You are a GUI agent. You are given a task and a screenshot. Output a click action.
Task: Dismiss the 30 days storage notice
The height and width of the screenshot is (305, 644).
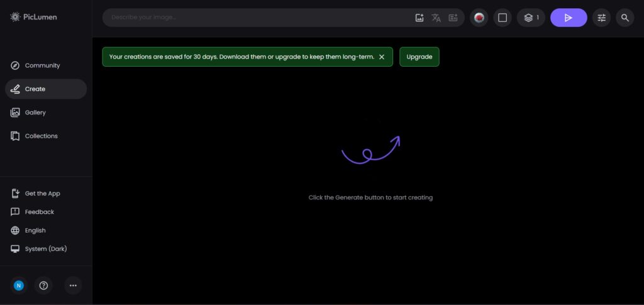click(x=382, y=57)
